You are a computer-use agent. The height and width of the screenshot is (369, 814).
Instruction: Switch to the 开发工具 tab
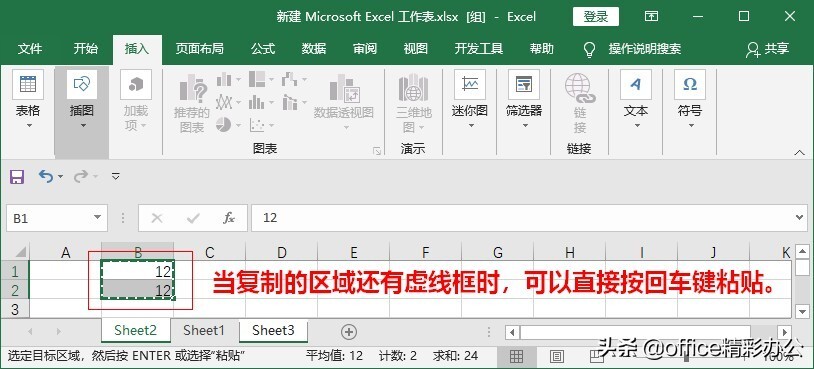pos(479,49)
